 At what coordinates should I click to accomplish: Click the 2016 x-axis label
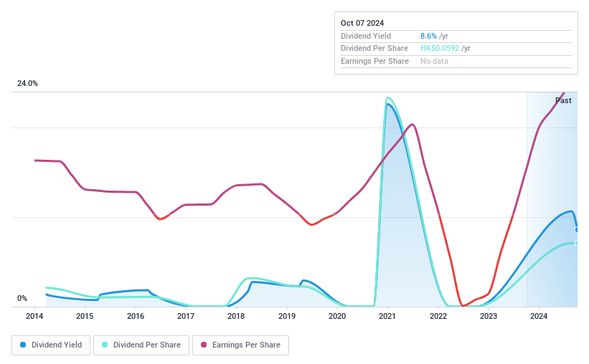[x=135, y=316]
